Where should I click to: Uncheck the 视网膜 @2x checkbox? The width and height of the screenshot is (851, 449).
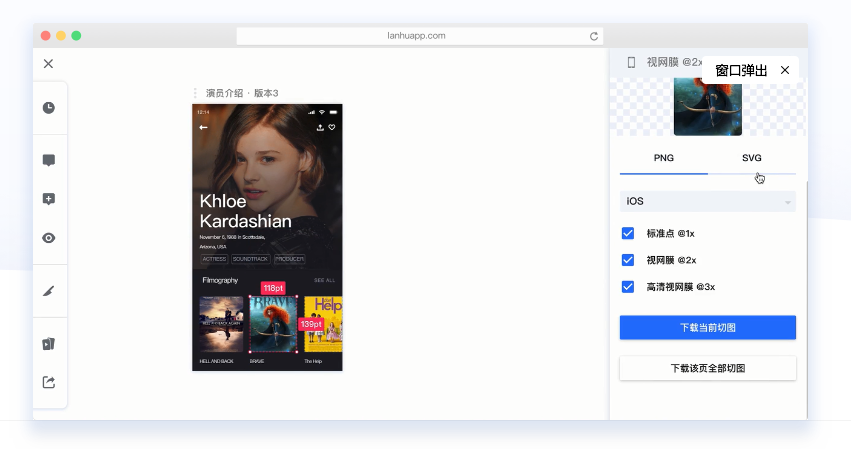pyautogui.click(x=628, y=260)
